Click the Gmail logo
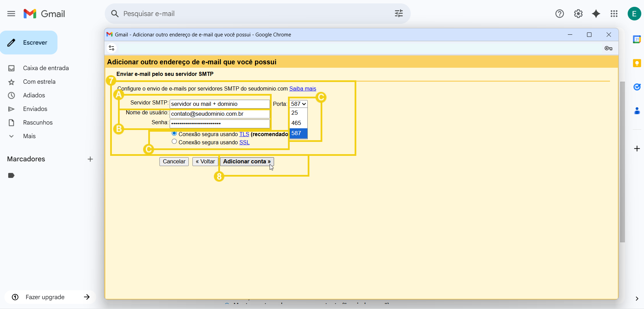This screenshot has height=309, width=644. click(44, 14)
